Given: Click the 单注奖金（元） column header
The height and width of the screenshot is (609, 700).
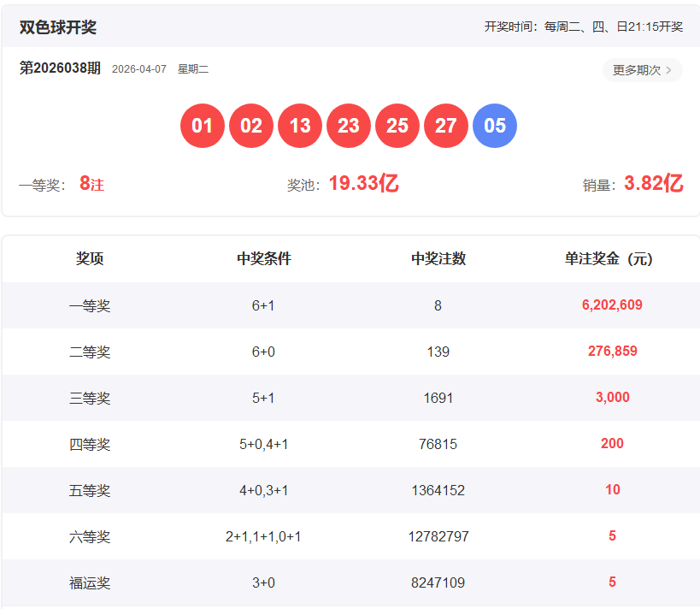Looking at the screenshot, I should [612, 259].
